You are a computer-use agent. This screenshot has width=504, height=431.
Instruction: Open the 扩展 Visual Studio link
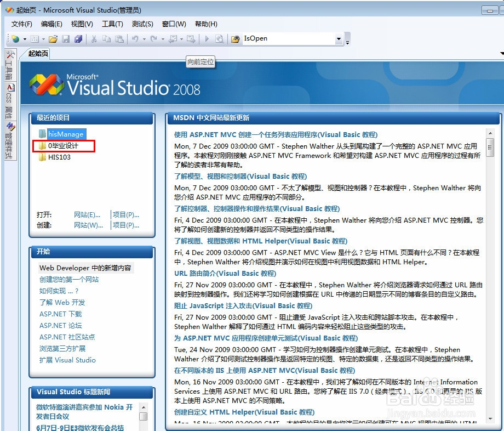coord(67,360)
